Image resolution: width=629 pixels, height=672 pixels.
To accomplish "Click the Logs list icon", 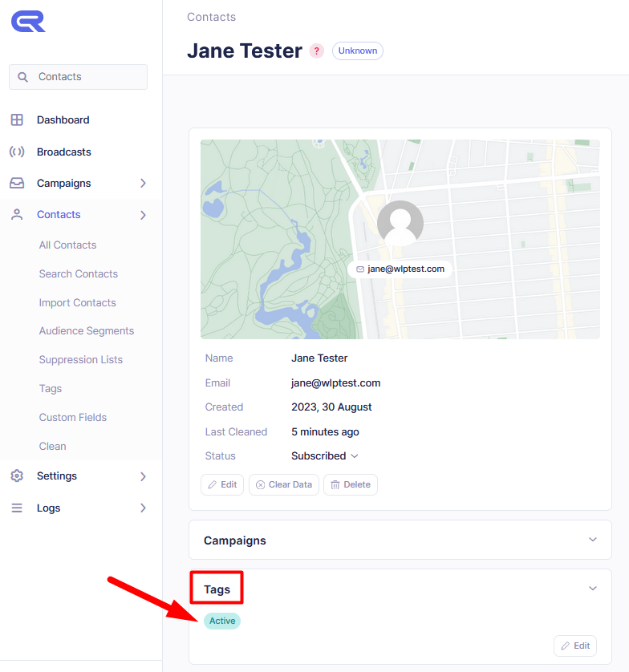I will tap(17, 508).
